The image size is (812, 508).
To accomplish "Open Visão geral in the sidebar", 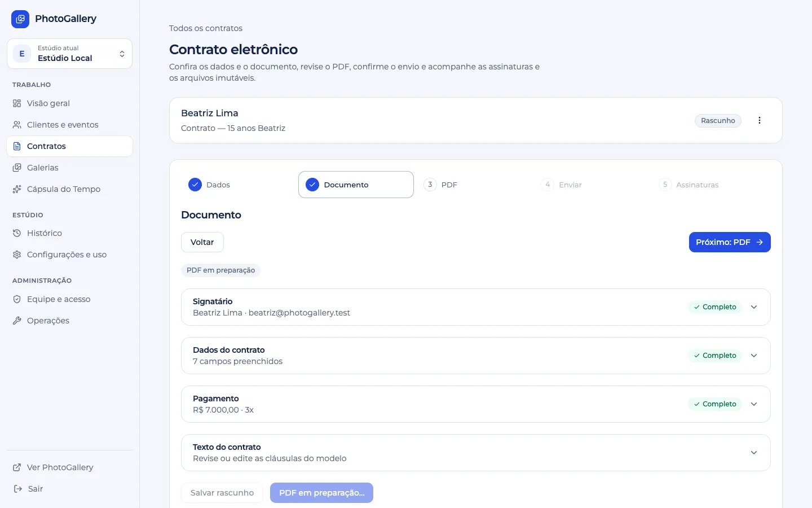I will (69, 103).
